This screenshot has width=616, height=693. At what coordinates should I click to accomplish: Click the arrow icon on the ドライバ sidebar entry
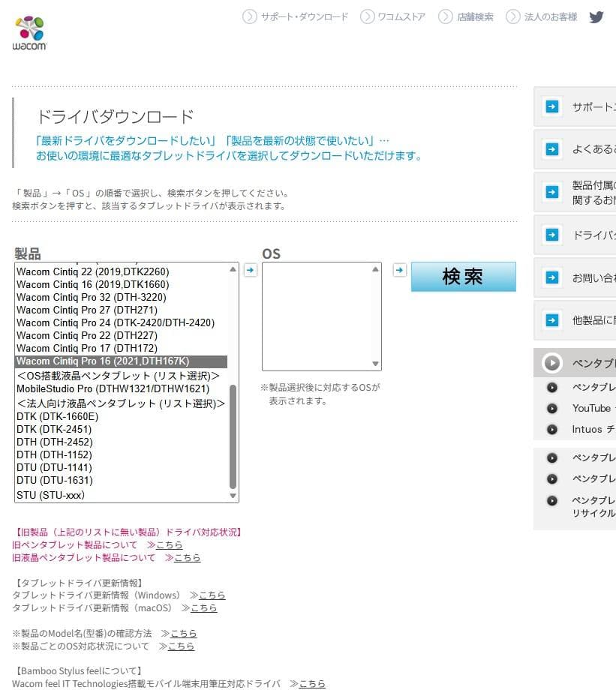pos(553,235)
